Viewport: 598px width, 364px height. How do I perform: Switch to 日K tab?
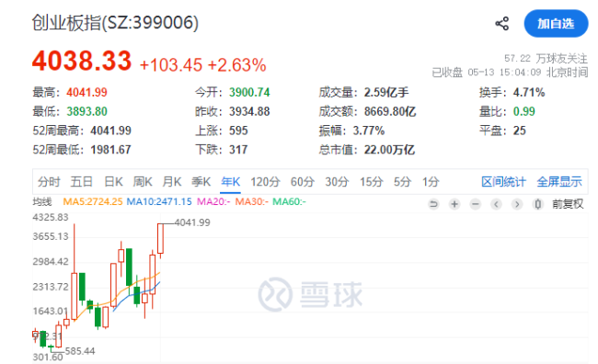tap(113, 182)
